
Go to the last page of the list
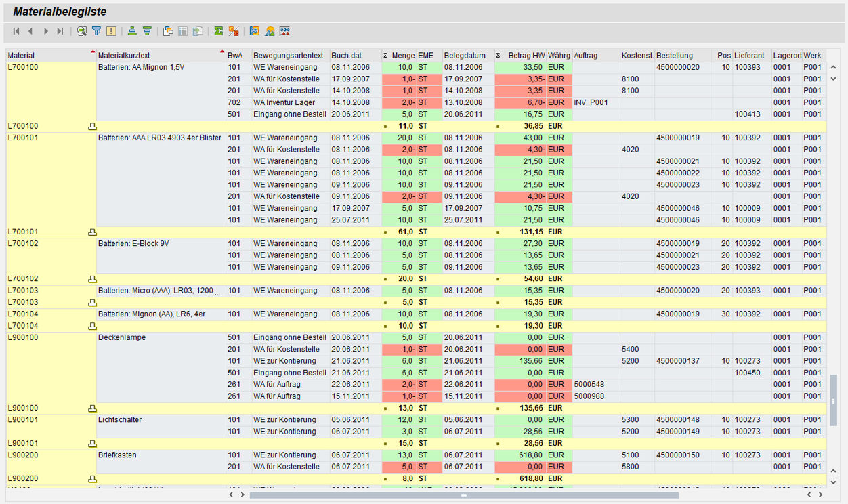click(x=61, y=31)
